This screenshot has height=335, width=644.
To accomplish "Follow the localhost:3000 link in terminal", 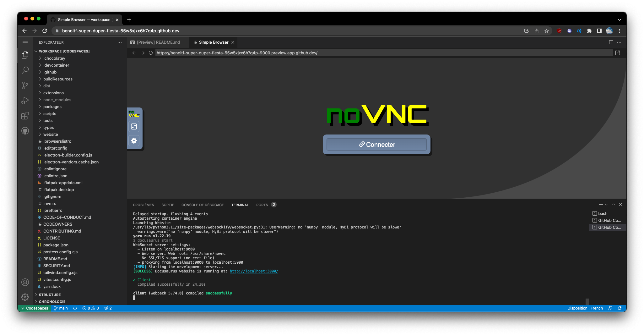I will [x=254, y=271].
